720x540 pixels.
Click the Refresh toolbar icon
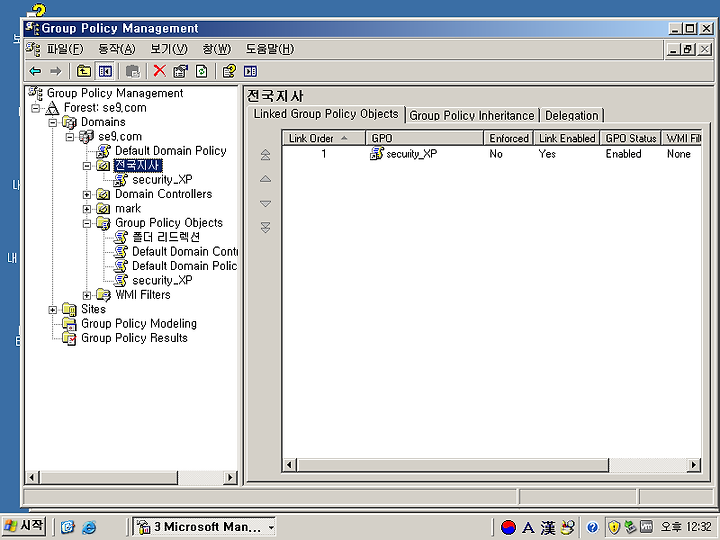202,71
